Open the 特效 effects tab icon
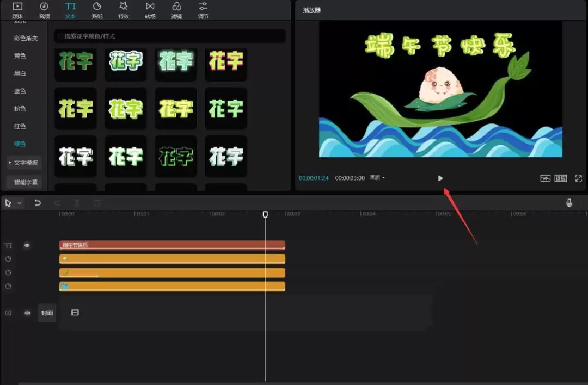 pos(124,7)
